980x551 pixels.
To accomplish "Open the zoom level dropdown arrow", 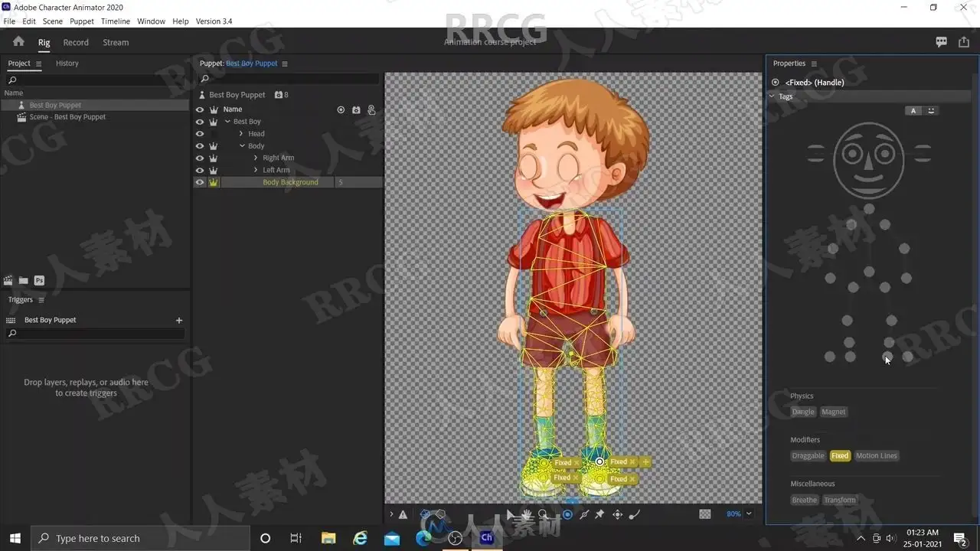I will point(749,514).
